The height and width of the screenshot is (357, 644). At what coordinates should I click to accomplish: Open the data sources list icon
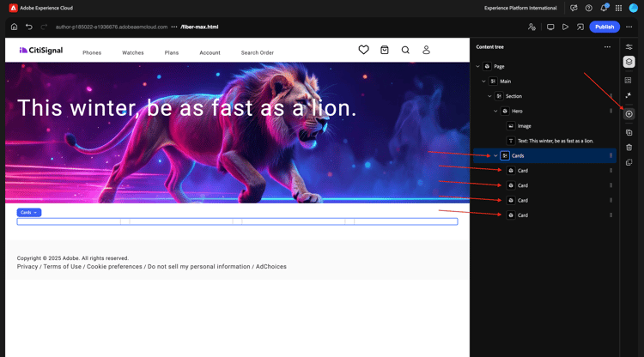[628, 80]
